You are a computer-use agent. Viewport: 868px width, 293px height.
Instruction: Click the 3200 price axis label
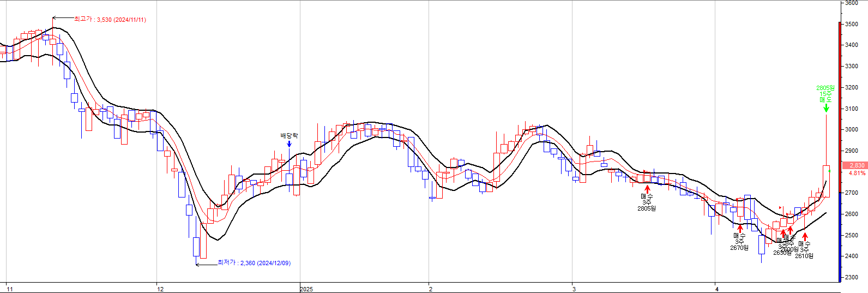pos(852,87)
